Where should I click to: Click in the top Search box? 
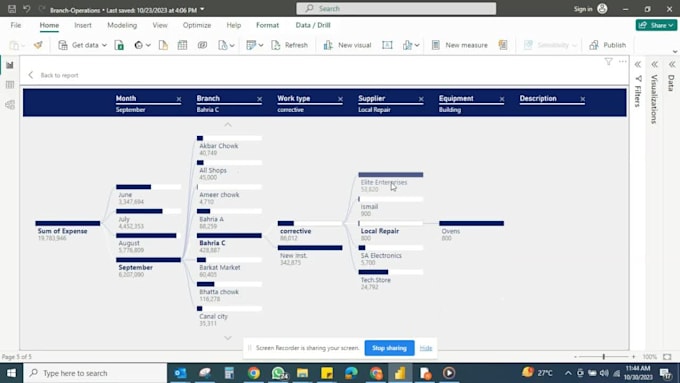[x=396, y=9]
